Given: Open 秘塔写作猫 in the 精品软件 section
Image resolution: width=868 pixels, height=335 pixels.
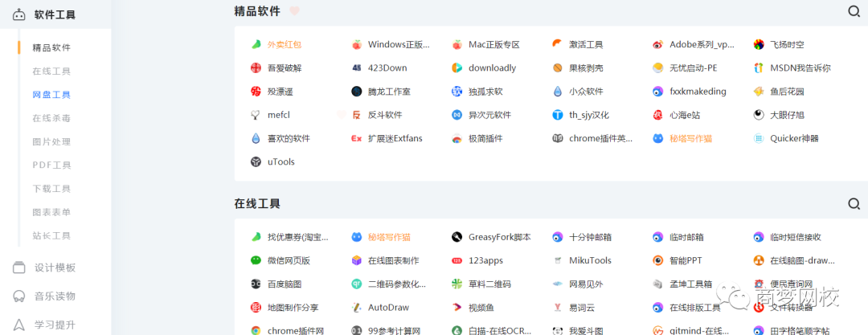Looking at the screenshot, I should pos(691,138).
